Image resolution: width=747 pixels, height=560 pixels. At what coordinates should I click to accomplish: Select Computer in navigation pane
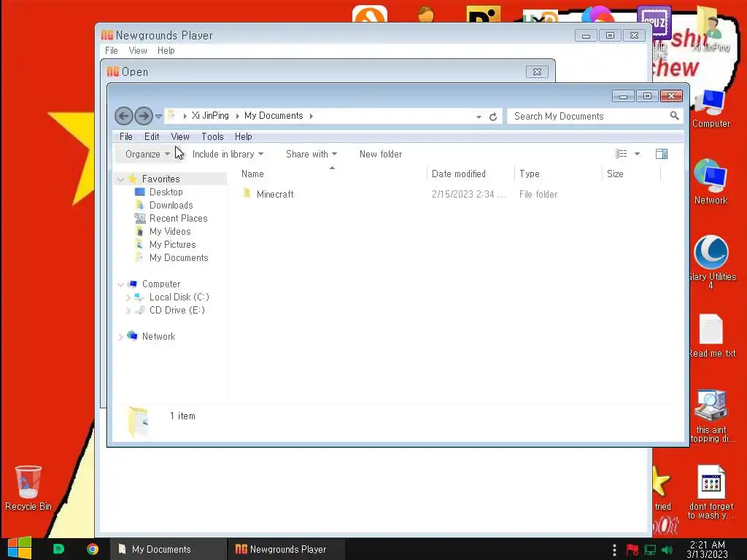(x=161, y=284)
